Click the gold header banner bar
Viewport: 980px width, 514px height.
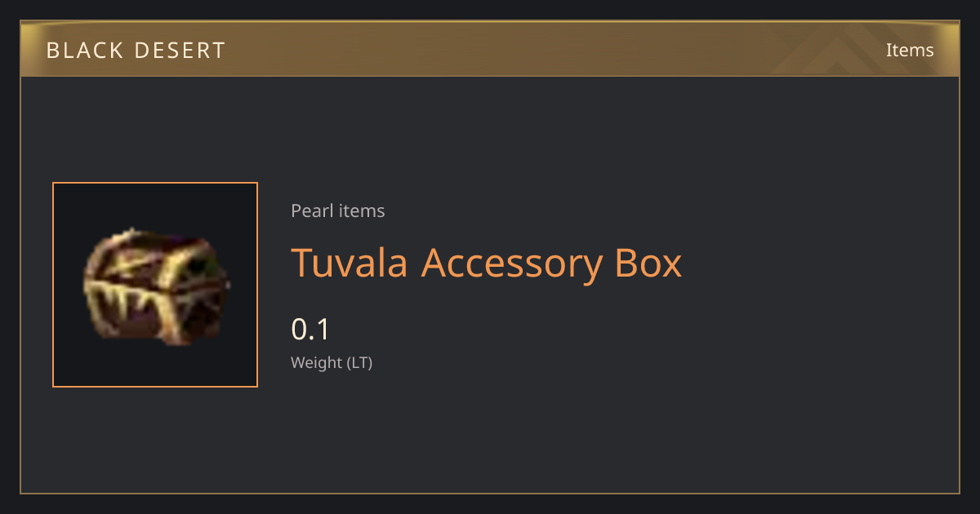pos(490,49)
